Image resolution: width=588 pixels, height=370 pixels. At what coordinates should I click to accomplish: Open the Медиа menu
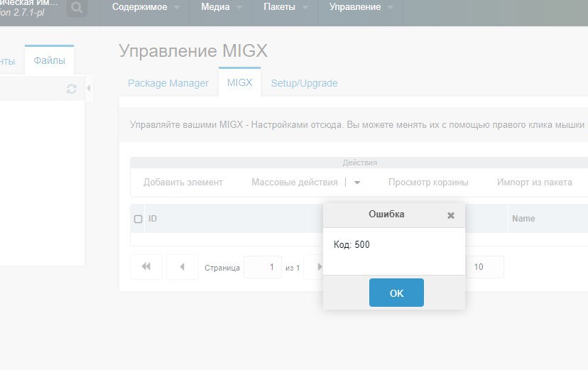[x=221, y=7]
